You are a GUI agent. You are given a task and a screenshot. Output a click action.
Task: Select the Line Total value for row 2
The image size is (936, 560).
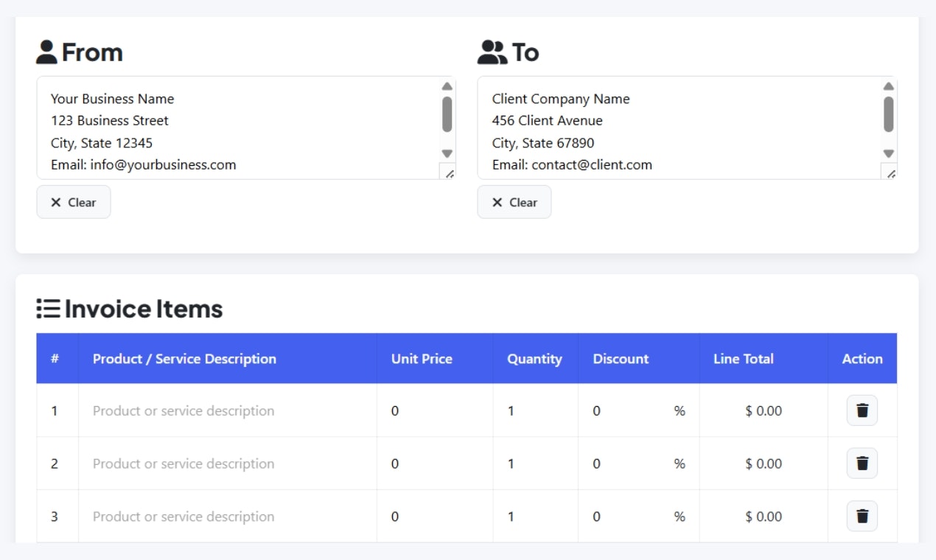pyautogui.click(x=763, y=463)
